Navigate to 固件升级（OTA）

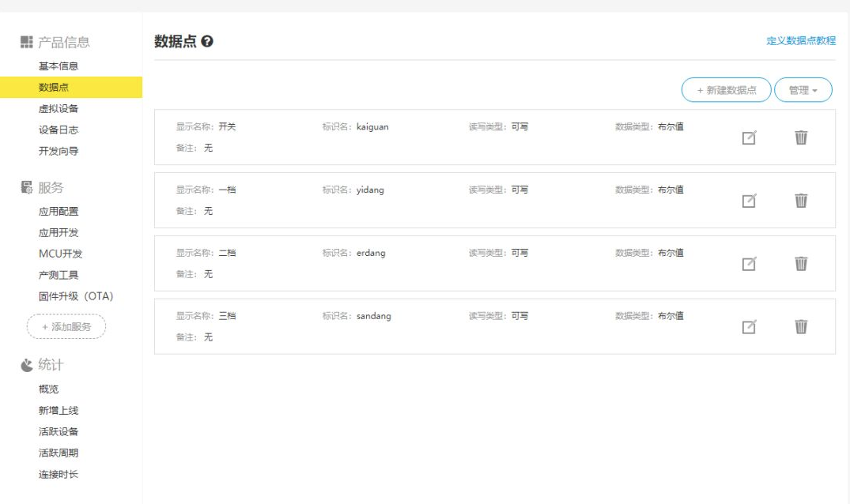pos(76,297)
